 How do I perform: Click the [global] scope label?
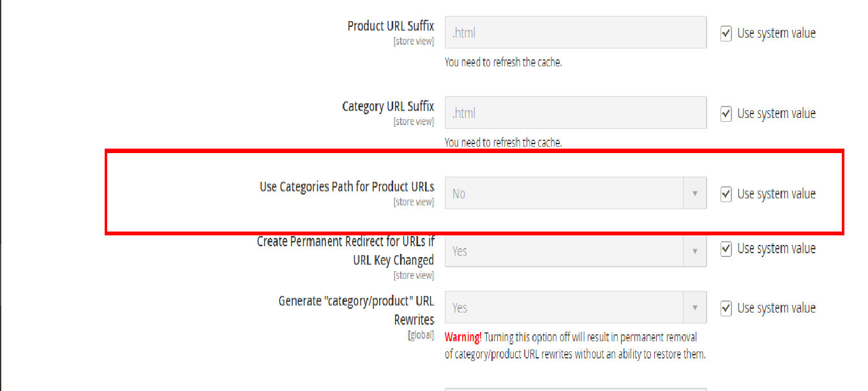(421, 336)
